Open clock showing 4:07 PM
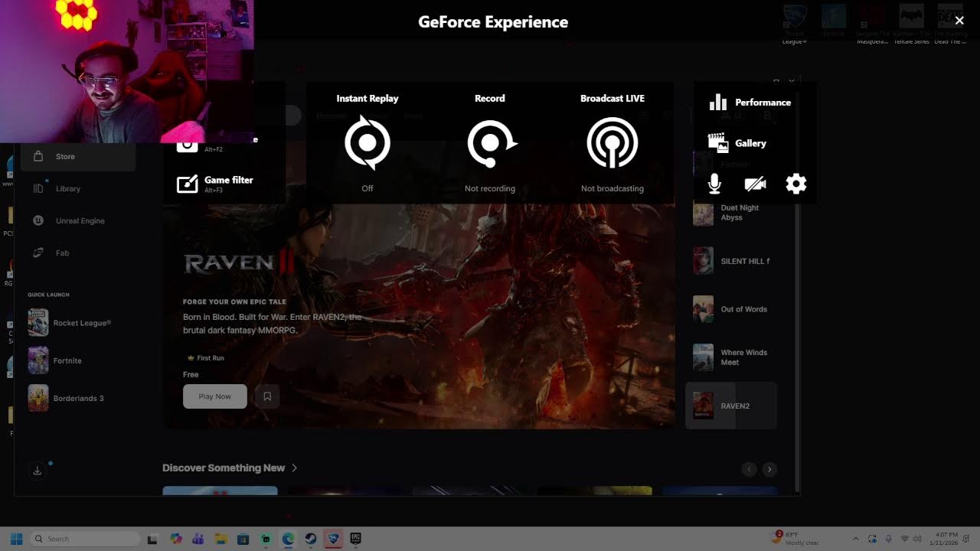The image size is (980, 551). tap(943, 539)
